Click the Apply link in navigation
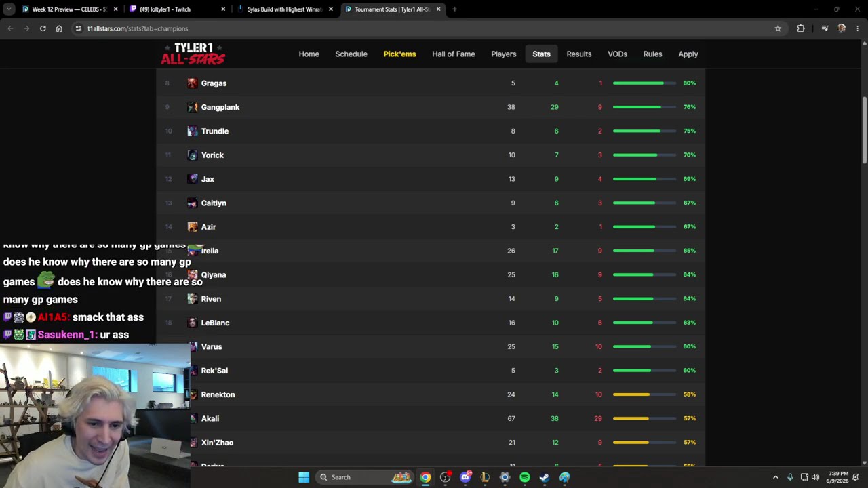This screenshot has height=488, width=868. click(x=688, y=54)
